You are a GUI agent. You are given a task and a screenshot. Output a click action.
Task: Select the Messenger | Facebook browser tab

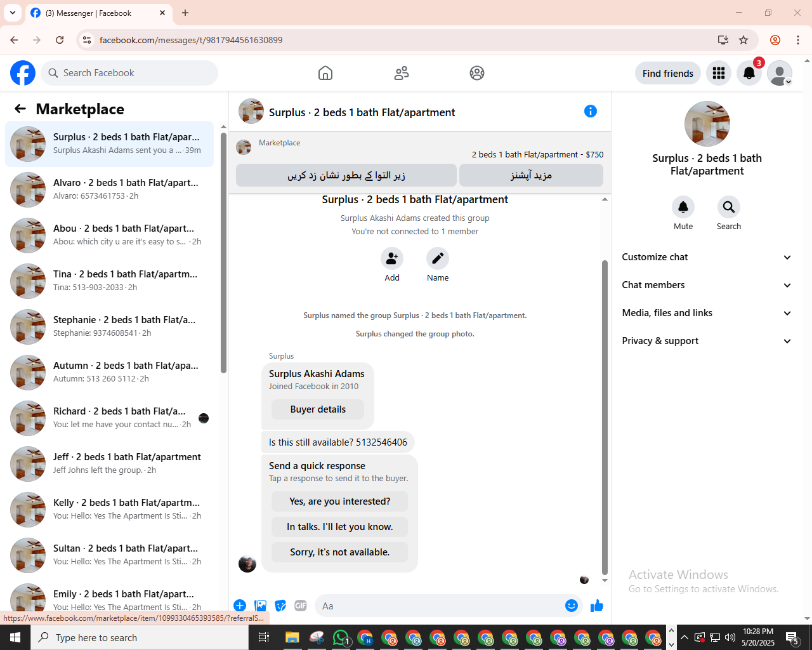coord(98,13)
